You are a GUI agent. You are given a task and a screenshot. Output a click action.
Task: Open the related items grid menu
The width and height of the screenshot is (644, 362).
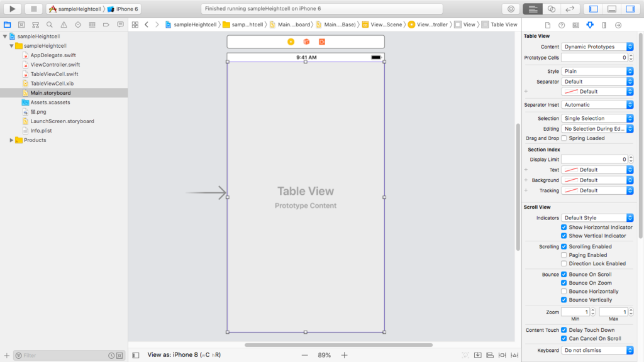[135, 25]
